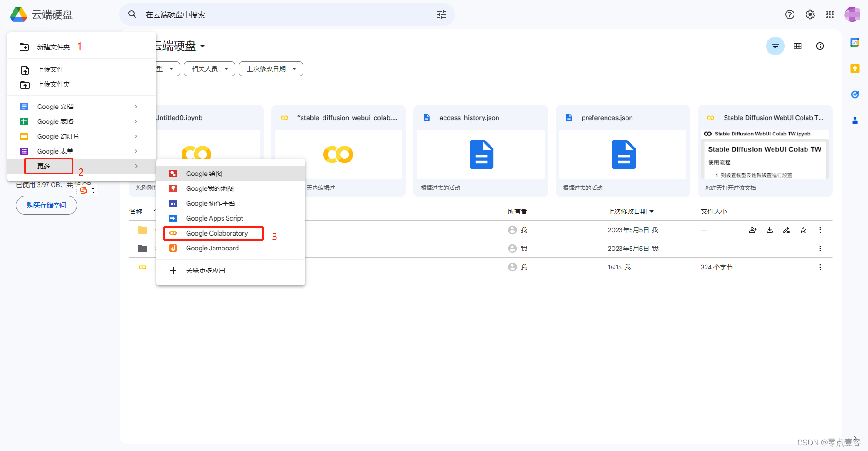Choose Google Colaboratory from submenu
Screen dimensions: 868x451
(231, 233)
